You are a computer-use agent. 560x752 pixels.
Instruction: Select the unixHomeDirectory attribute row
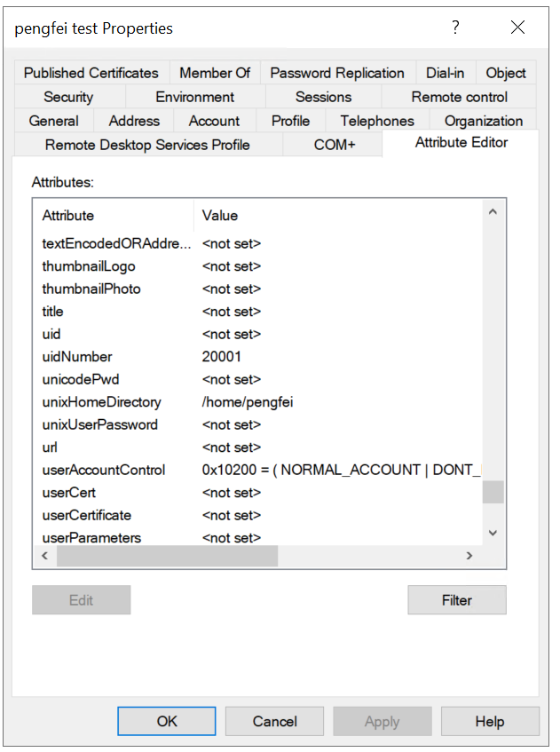pyautogui.click(x=101, y=402)
